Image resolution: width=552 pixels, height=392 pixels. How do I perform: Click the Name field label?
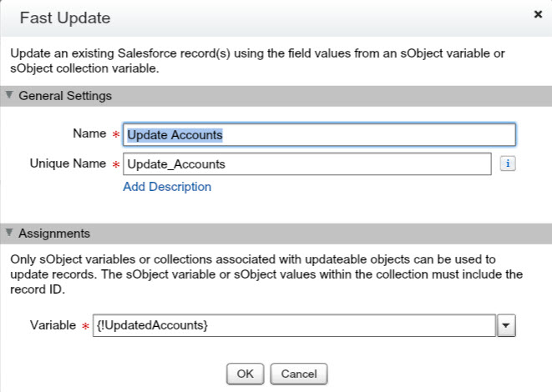[x=89, y=133]
